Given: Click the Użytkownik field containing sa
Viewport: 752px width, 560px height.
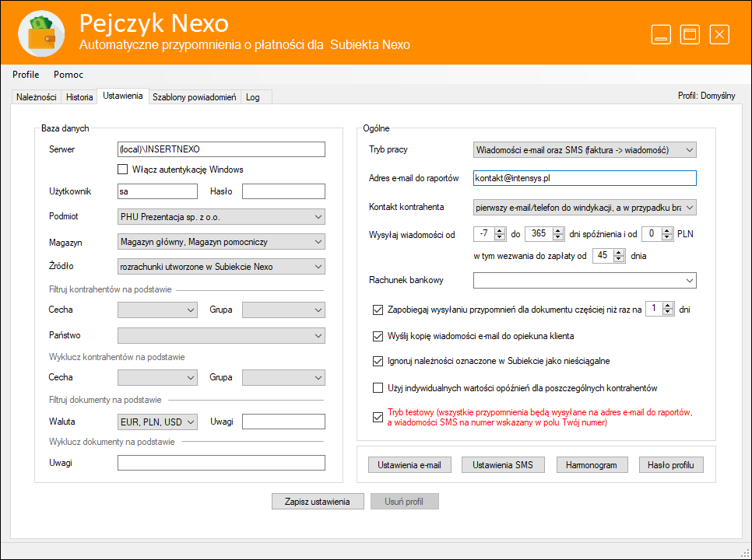Looking at the screenshot, I should point(157,191).
